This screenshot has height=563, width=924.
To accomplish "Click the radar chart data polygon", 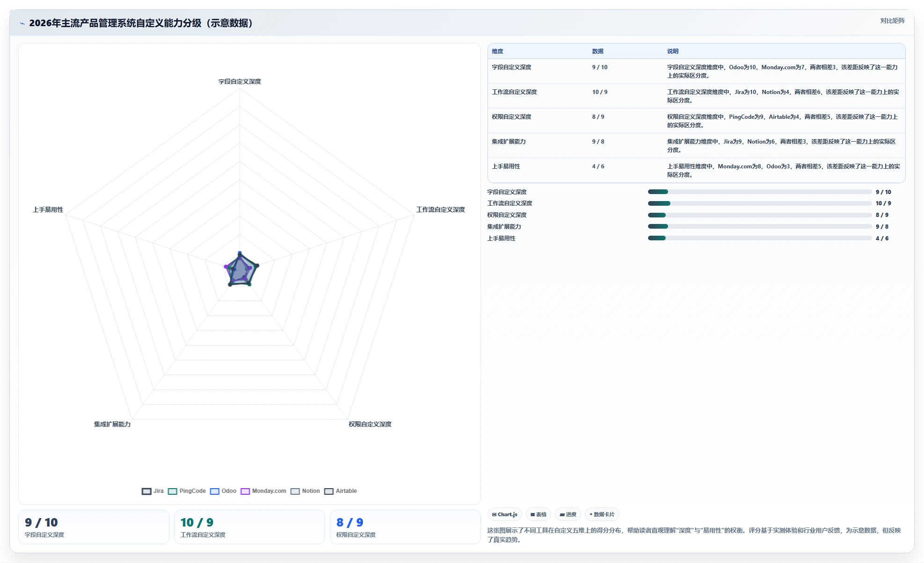I will click(x=241, y=270).
